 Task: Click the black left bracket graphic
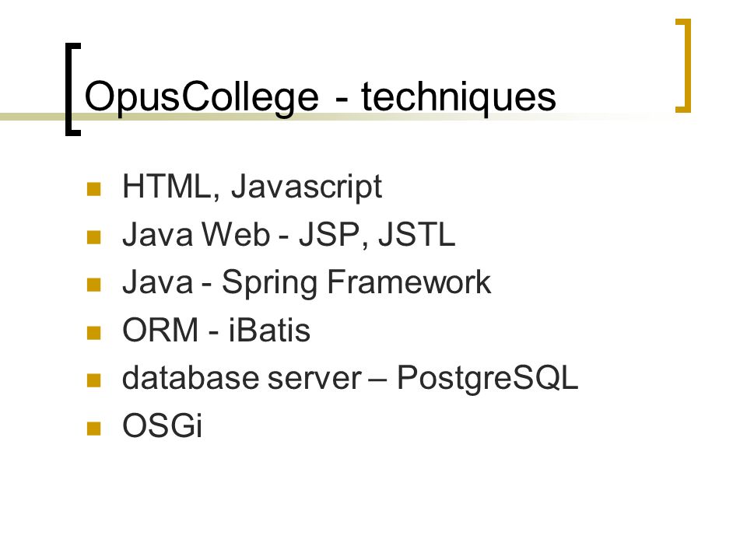click(73, 89)
